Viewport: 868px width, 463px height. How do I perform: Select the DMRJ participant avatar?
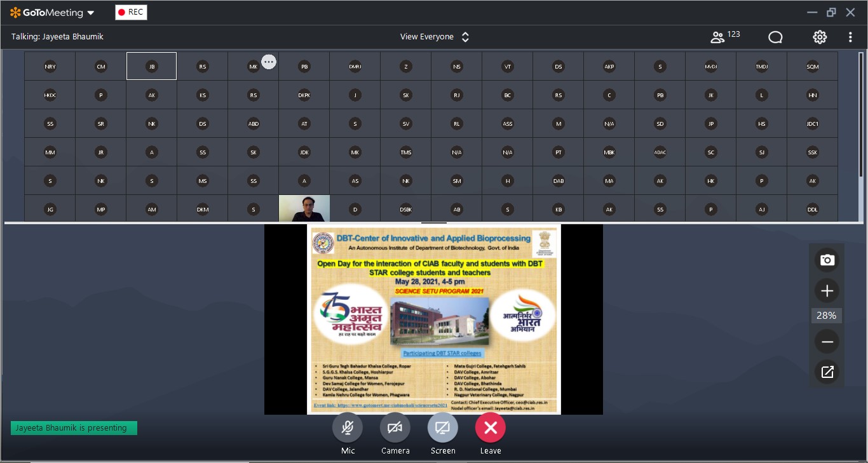point(355,66)
